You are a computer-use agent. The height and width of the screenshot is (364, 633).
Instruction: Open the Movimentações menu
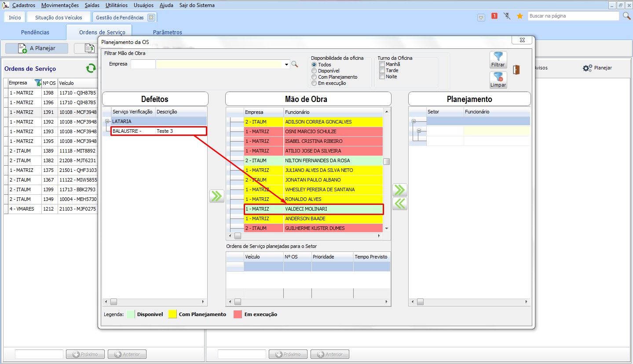point(60,5)
